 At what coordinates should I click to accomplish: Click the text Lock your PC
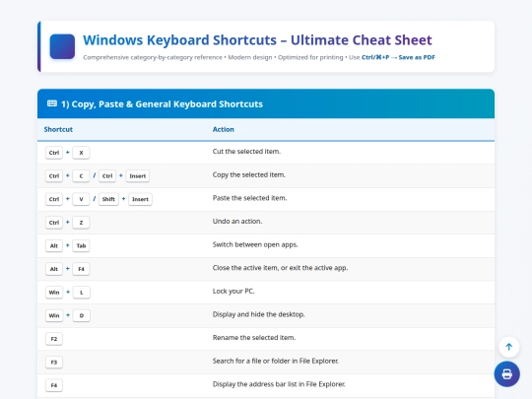point(233,291)
